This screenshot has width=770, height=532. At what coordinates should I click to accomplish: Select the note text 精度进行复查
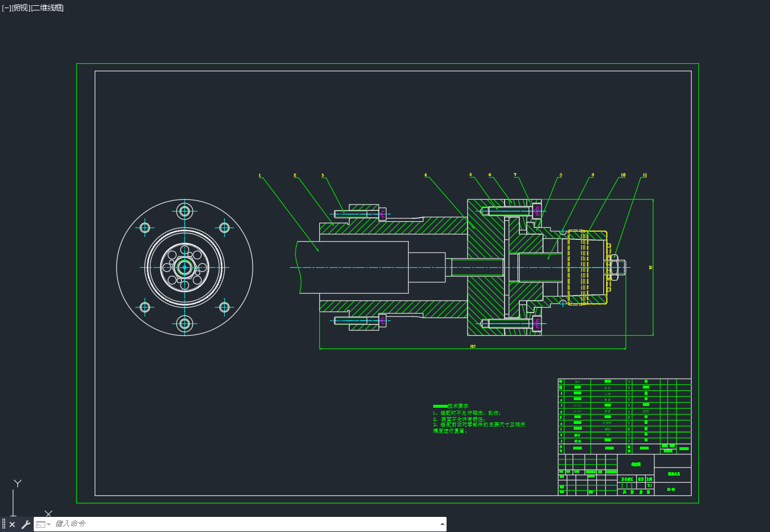point(450,431)
